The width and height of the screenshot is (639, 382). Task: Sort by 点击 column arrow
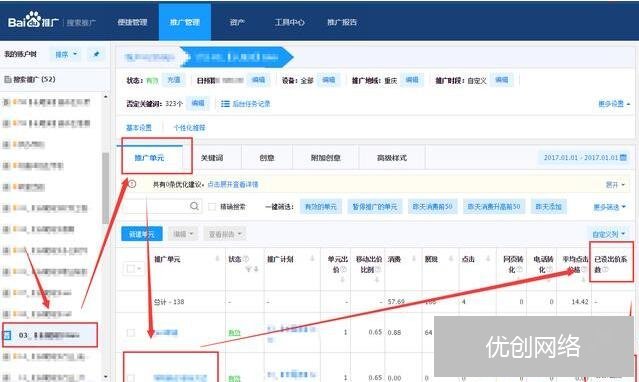pos(488,259)
